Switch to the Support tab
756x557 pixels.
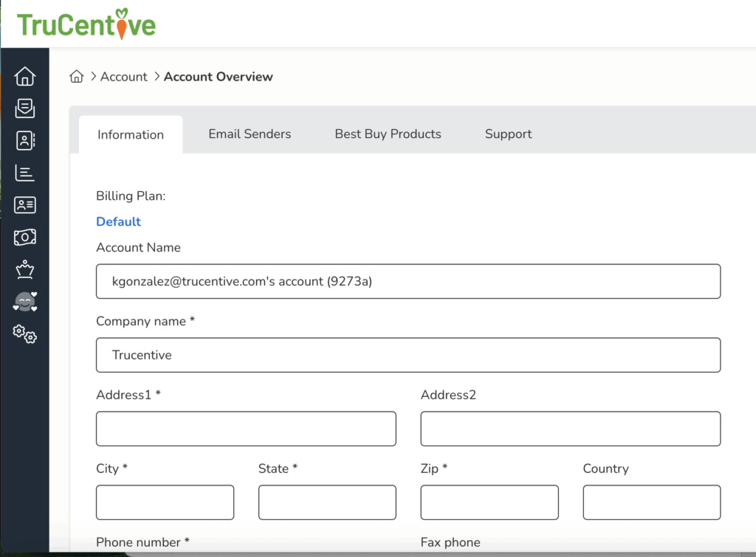[508, 134]
